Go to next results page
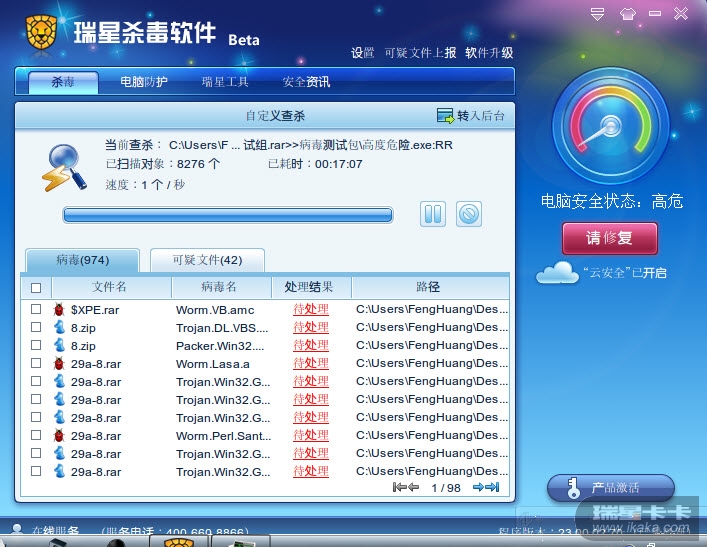The image size is (707, 547). [478, 487]
